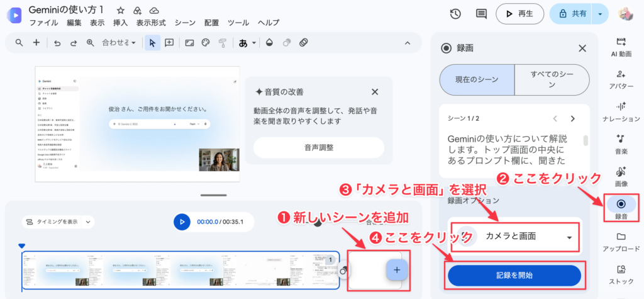Screen dimensions: 644x299
Task: Open the AI 動画 sidebar tool
Action: click(x=621, y=47)
